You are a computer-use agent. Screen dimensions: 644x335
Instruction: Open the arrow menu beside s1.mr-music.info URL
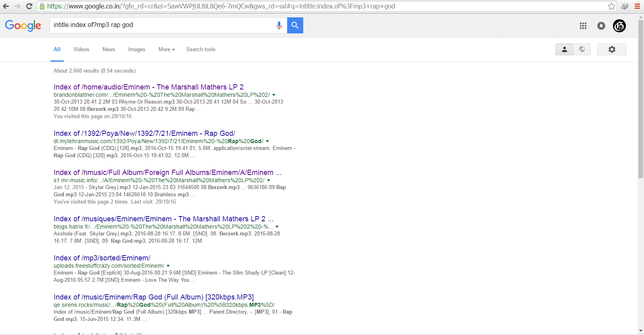click(x=269, y=181)
